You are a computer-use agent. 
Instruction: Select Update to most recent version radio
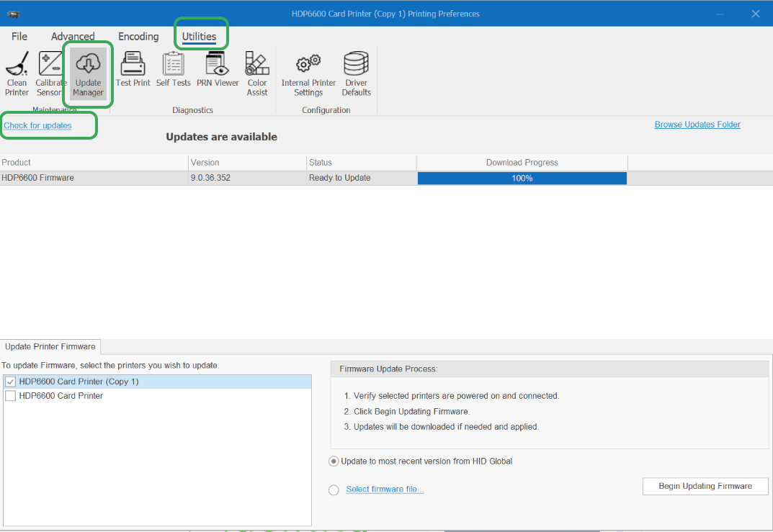tap(334, 461)
